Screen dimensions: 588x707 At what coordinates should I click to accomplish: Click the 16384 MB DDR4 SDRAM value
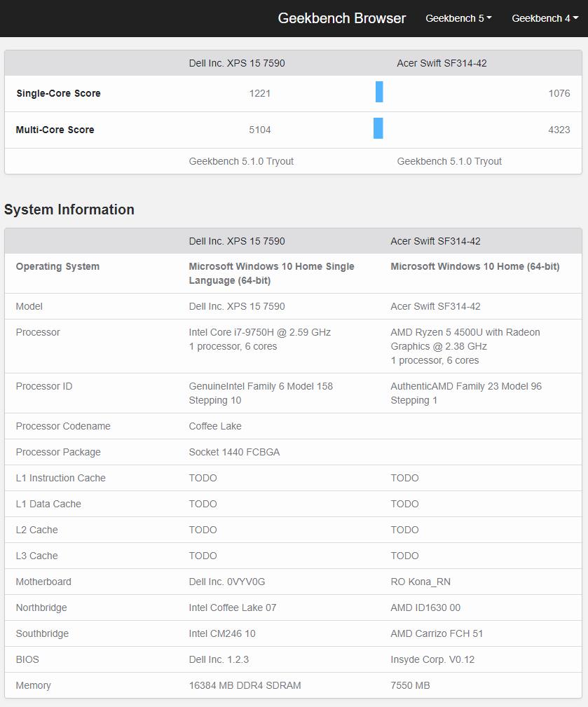(245, 685)
